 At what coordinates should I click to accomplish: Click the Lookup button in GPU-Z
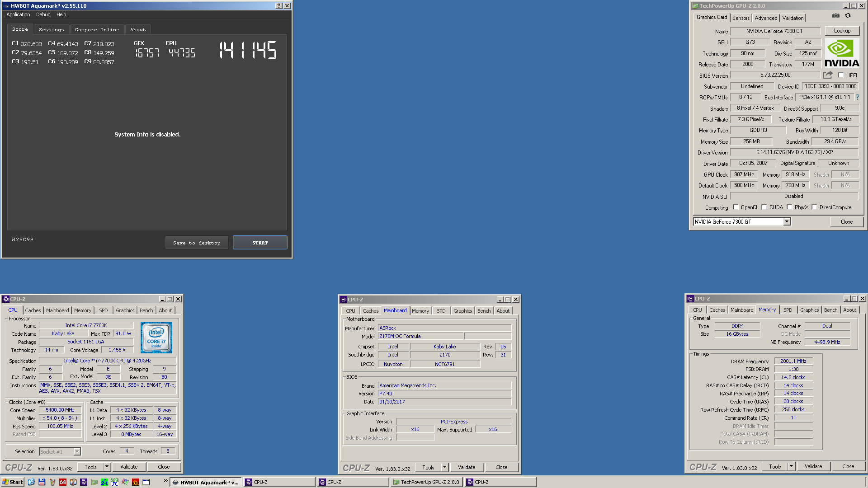[x=842, y=31]
